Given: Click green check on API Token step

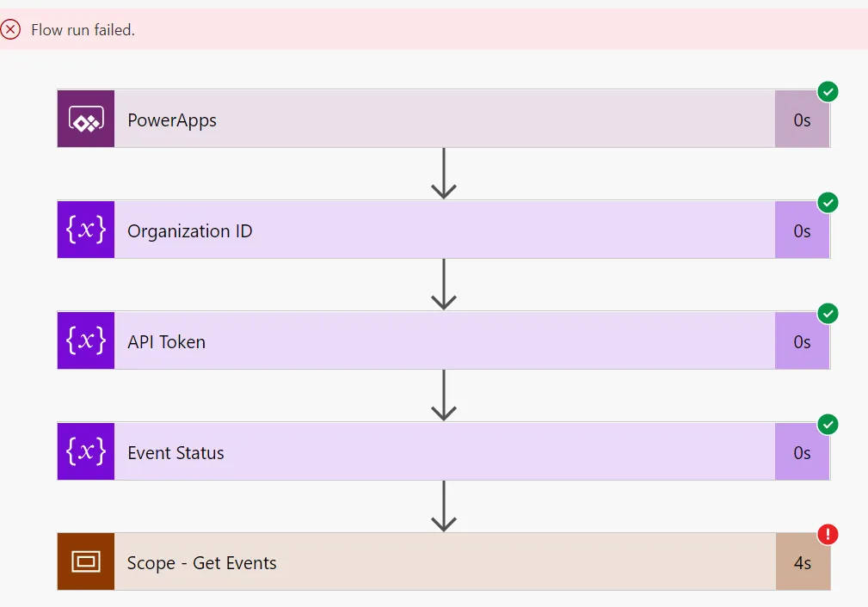Looking at the screenshot, I should tap(828, 313).
